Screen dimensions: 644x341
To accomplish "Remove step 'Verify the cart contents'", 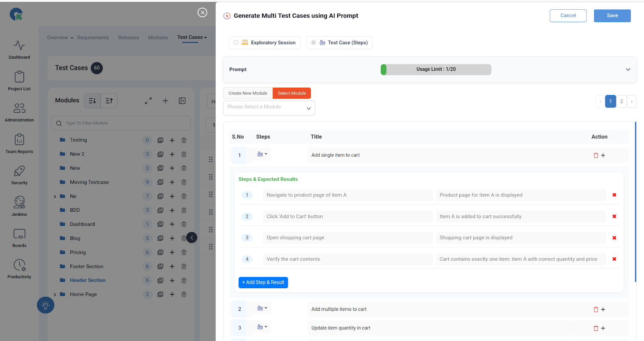I will [614, 259].
